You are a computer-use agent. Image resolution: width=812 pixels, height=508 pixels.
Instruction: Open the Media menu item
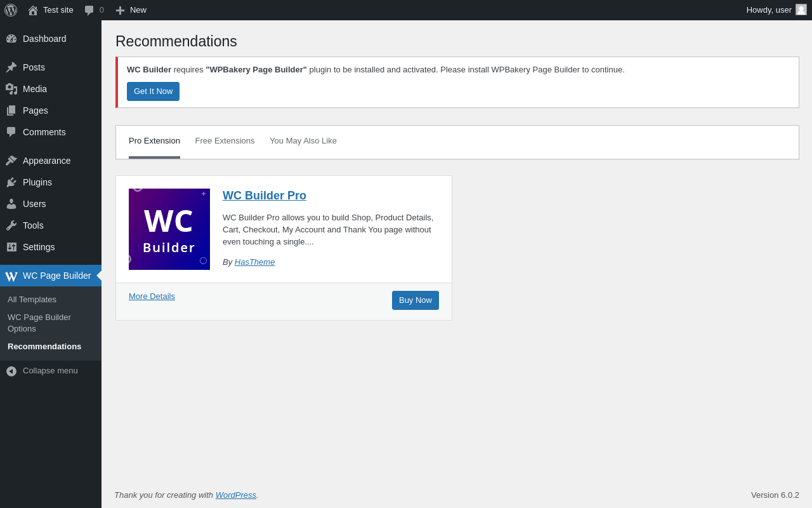[x=35, y=89]
